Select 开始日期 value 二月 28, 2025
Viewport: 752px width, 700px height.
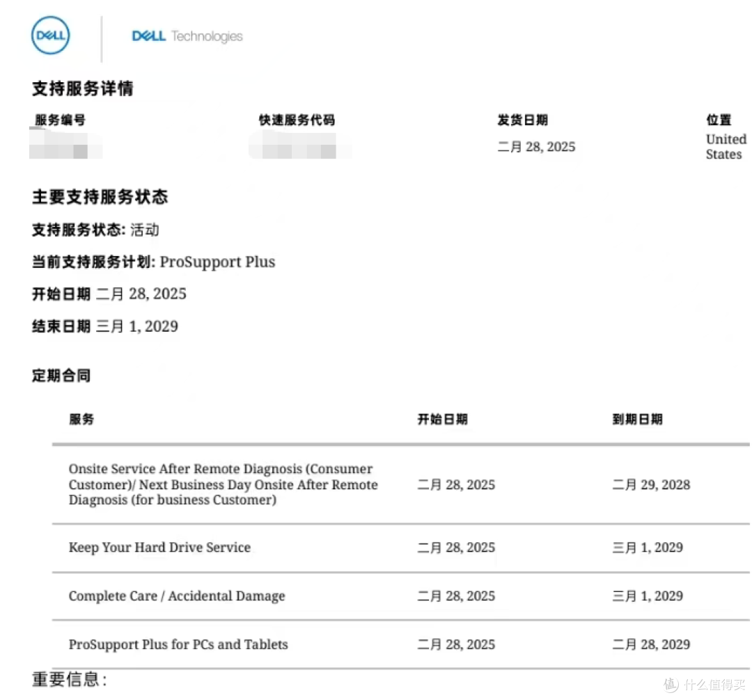141,294
